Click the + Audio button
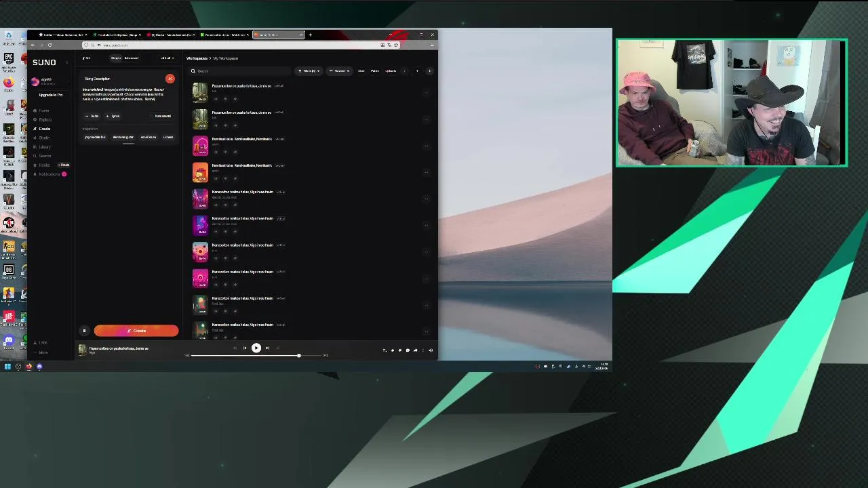The image size is (868, 488). 92,116
